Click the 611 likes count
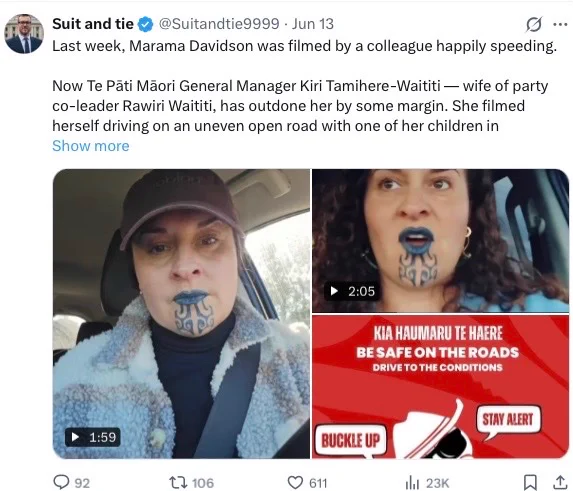The image size is (573, 491). click(318, 483)
